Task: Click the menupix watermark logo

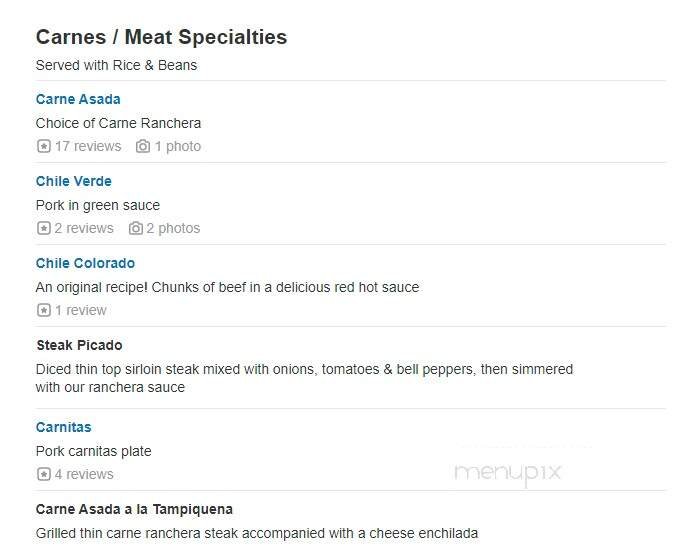Action: [507, 472]
